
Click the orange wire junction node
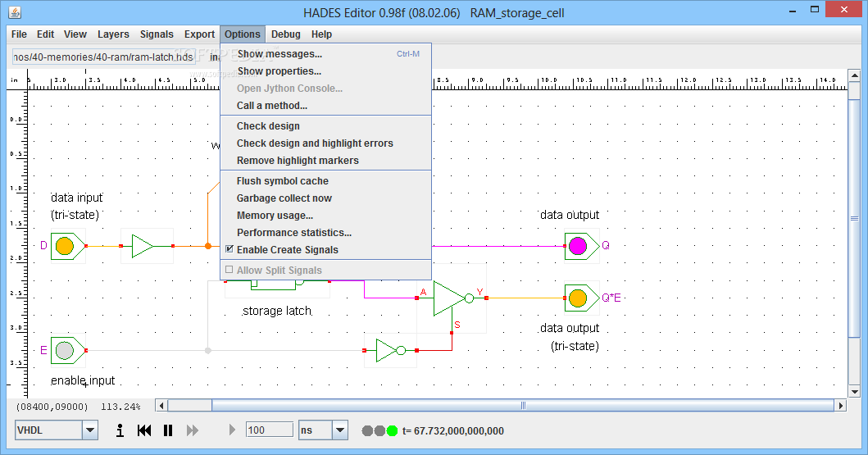[x=208, y=246]
